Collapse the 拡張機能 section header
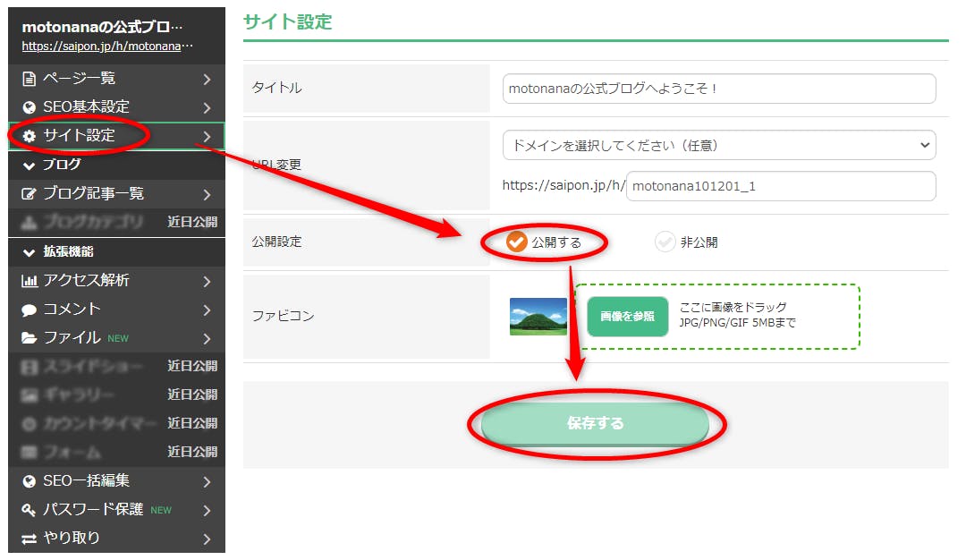This screenshot has width=966, height=560. 59,251
